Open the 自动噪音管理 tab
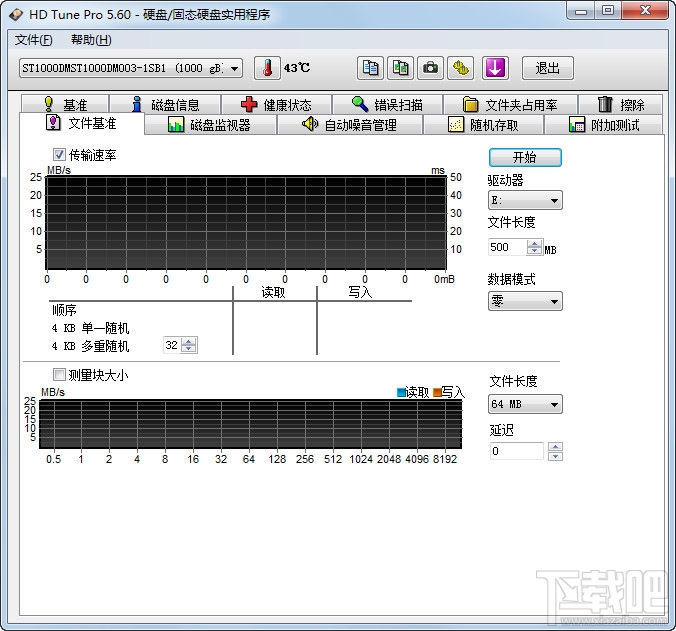This screenshot has width=676, height=631. [x=350, y=125]
